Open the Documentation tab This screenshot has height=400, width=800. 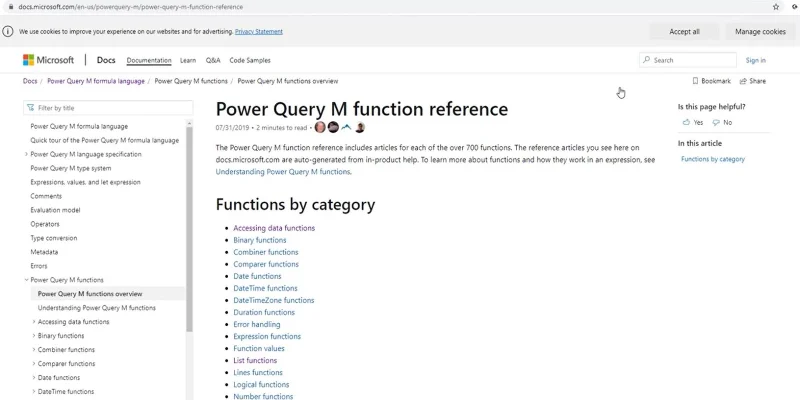point(149,60)
